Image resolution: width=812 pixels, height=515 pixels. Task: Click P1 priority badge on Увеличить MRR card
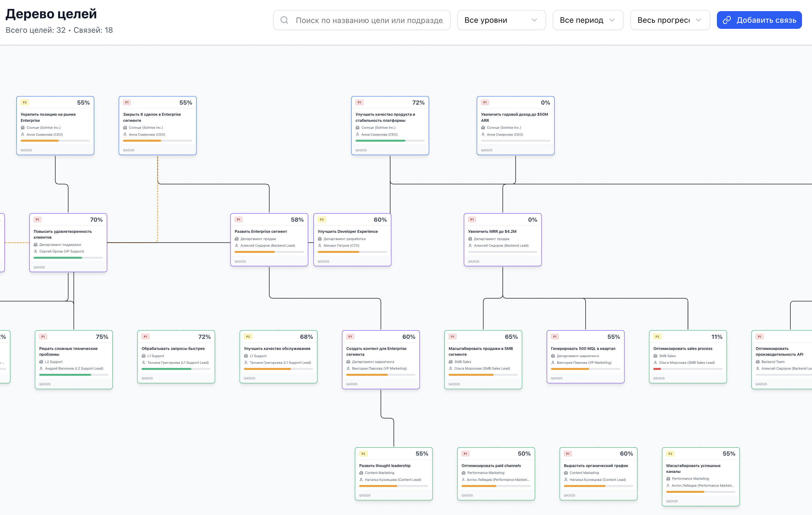point(472,220)
